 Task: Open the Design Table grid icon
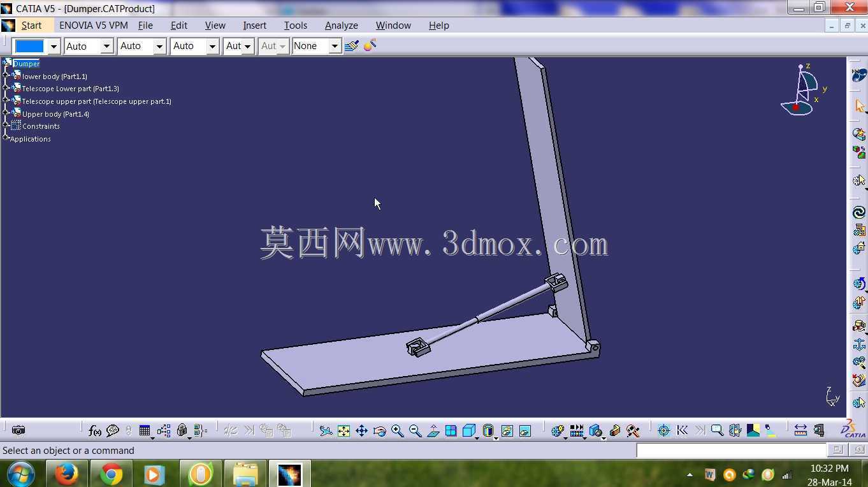145,431
